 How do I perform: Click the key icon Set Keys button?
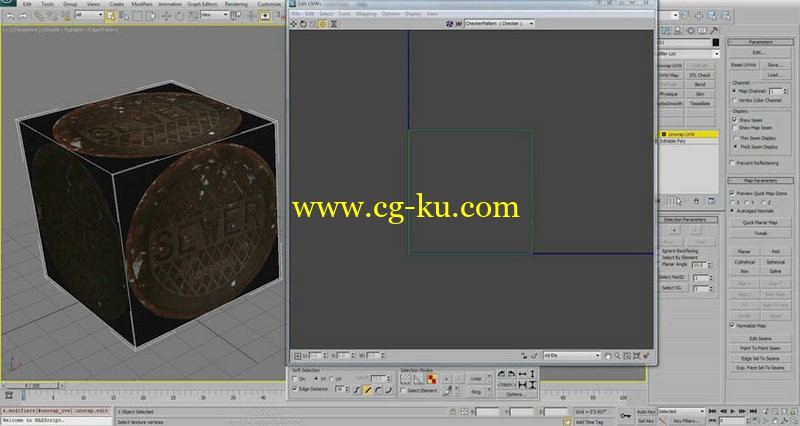(x=626, y=416)
